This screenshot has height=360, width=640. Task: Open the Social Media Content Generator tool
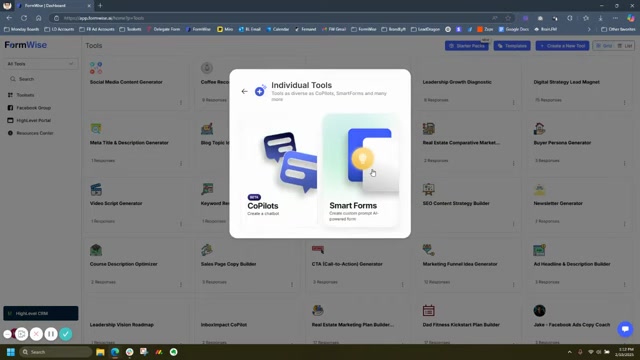[126, 82]
